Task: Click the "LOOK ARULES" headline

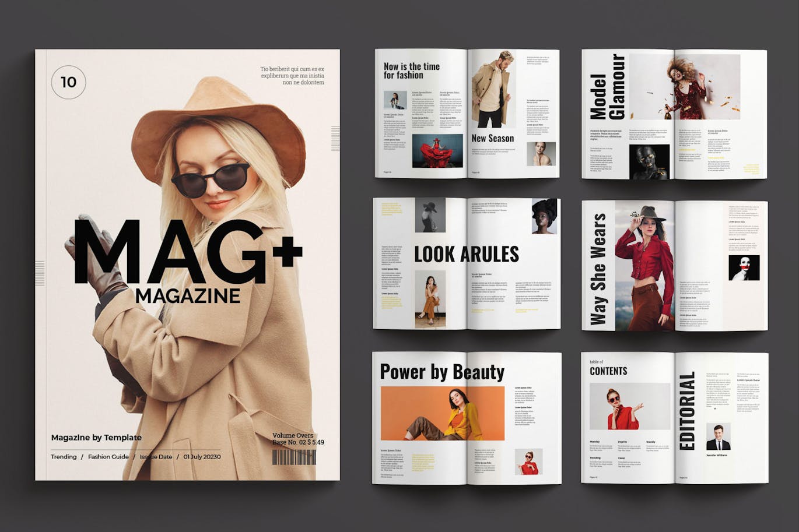Action: pyautogui.click(x=466, y=254)
